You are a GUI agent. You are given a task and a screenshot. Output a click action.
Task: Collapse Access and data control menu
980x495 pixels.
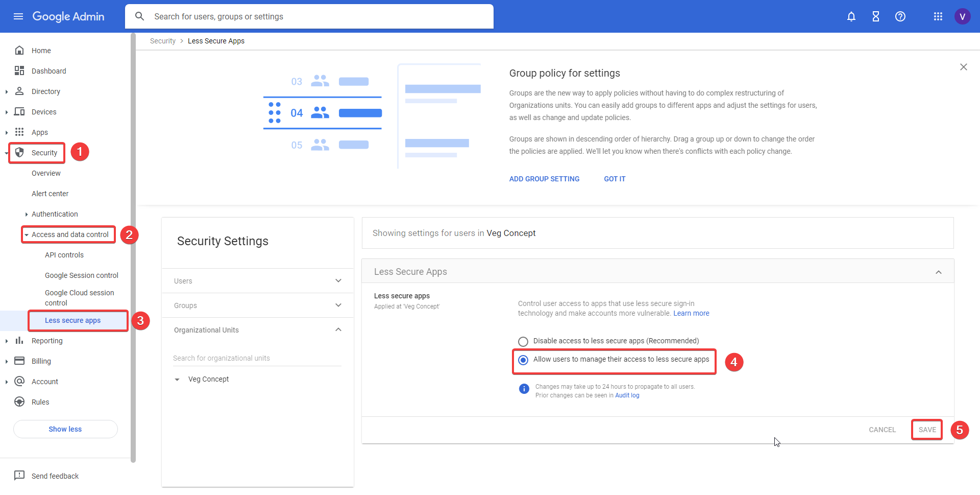pyautogui.click(x=27, y=235)
